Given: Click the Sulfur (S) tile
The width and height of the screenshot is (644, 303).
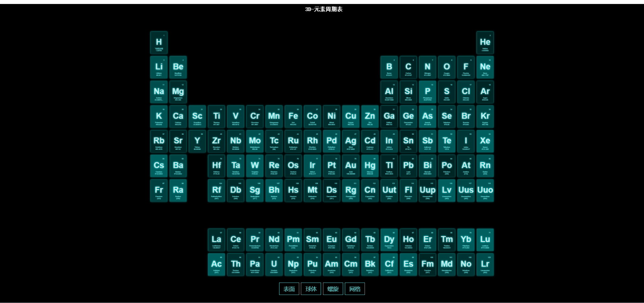Looking at the screenshot, I should pos(447,92).
